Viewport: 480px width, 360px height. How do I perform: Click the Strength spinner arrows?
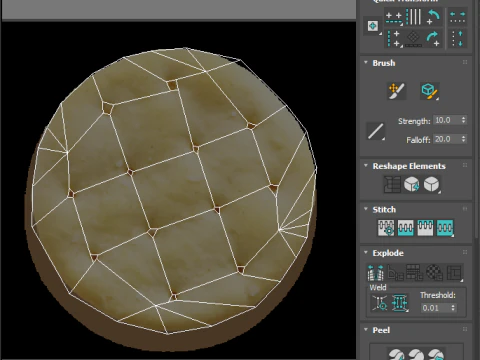[x=464, y=120]
